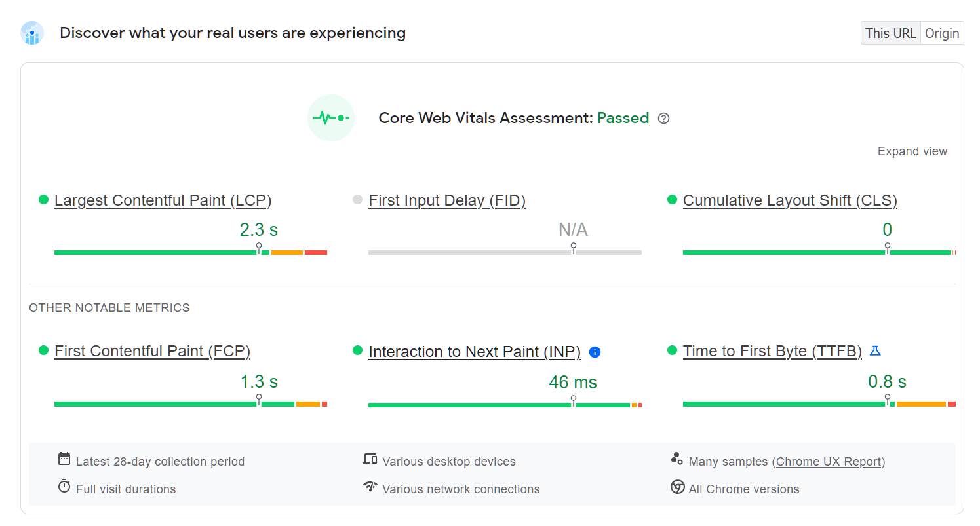Image resolution: width=980 pixels, height=526 pixels.
Task: Click the green status dot beside LCP
Action: pos(43,200)
